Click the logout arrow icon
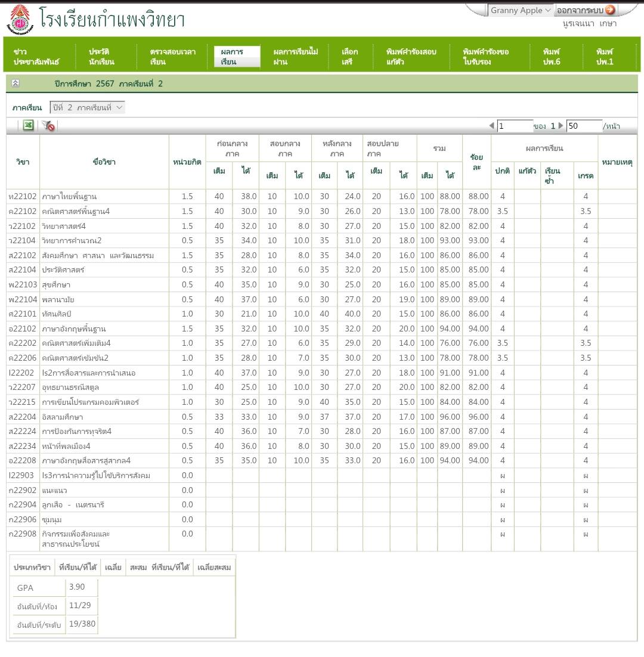Viewport: 644px width, 657px height. click(x=610, y=10)
